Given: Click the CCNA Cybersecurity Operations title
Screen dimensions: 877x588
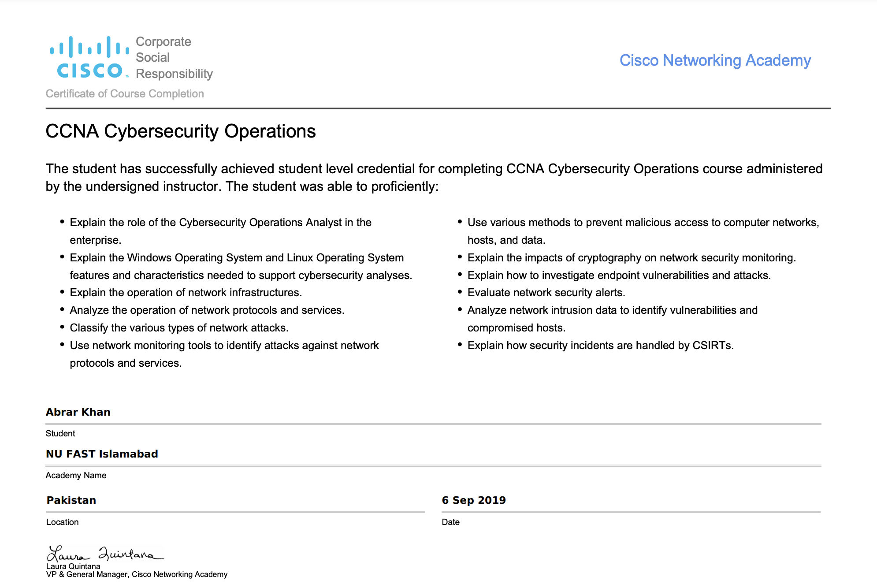Looking at the screenshot, I should click(181, 131).
